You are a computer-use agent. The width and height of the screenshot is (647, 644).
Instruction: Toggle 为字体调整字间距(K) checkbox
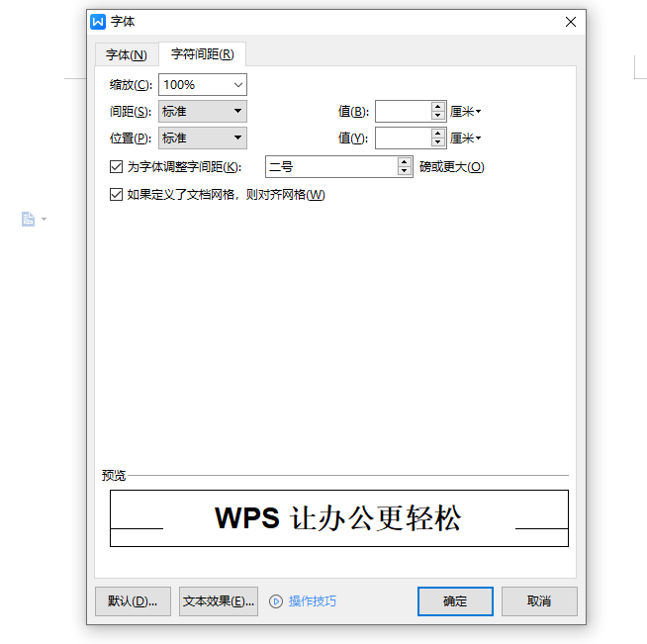click(116, 166)
